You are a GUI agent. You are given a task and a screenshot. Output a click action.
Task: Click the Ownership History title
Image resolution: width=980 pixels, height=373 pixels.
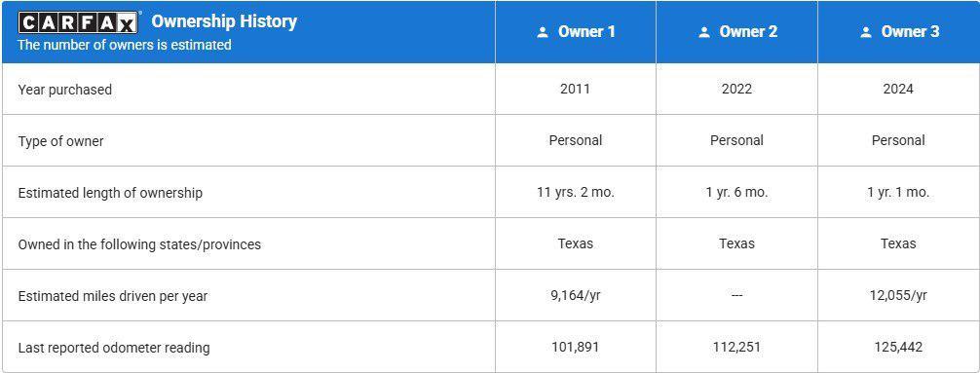pyautogui.click(x=224, y=21)
